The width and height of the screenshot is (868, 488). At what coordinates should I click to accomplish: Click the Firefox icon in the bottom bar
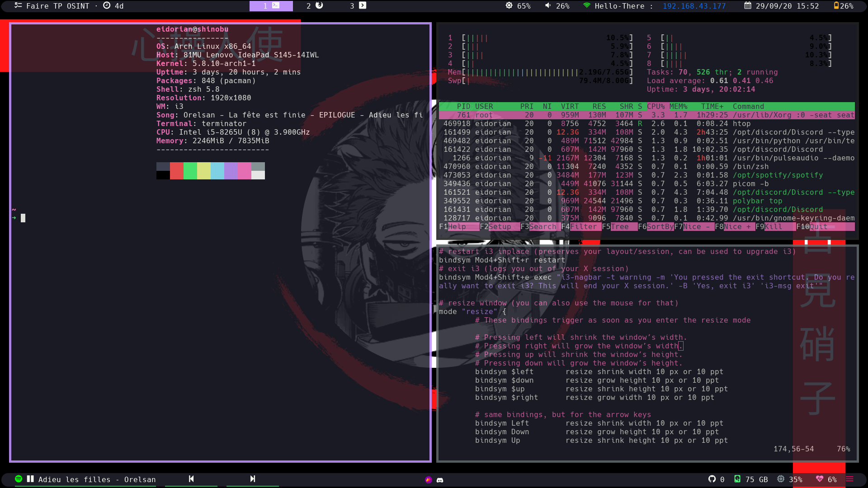(x=429, y=480)
